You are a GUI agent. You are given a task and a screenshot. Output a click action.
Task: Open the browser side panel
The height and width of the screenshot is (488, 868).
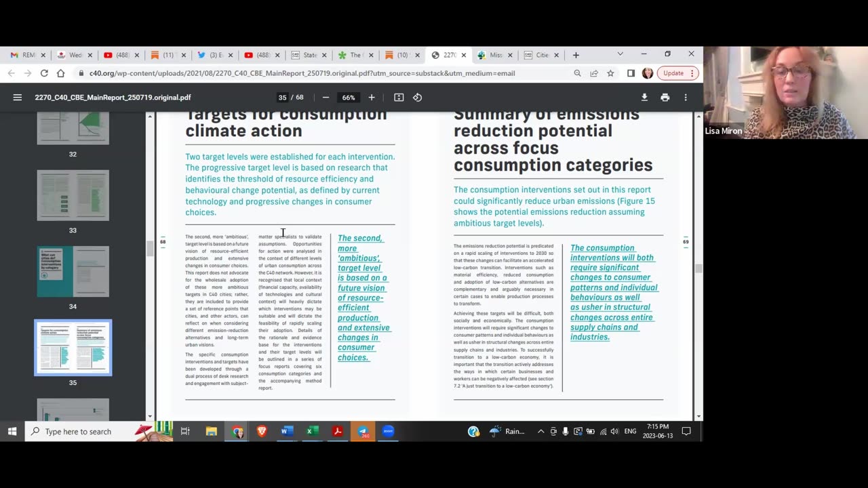631,73
